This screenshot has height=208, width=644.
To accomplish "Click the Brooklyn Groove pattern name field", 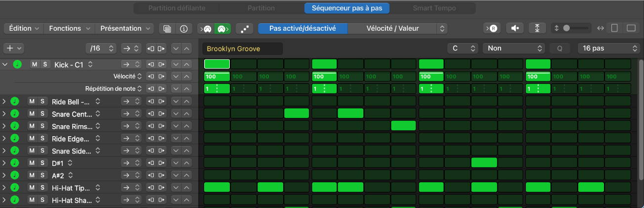I will 243,49.
